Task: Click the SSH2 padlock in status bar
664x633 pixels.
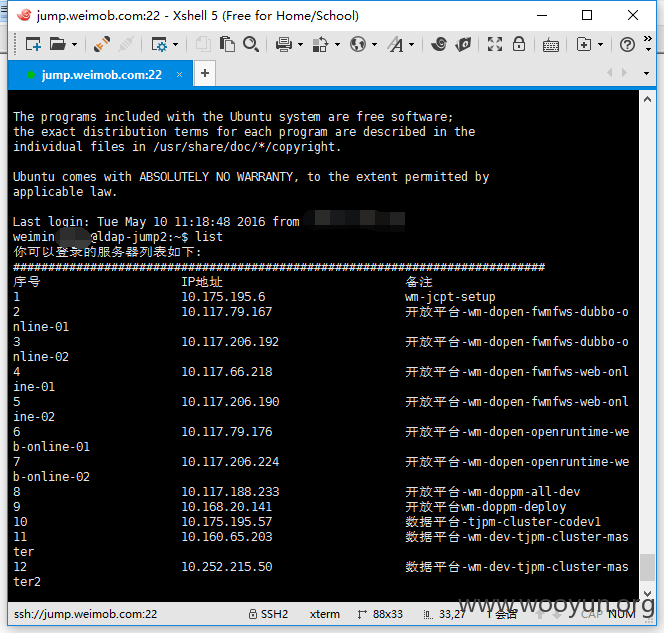Action: click(252, 614)
